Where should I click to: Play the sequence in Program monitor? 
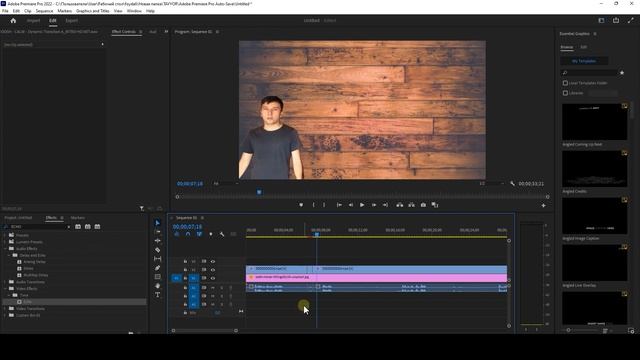(x=362, y=205)
